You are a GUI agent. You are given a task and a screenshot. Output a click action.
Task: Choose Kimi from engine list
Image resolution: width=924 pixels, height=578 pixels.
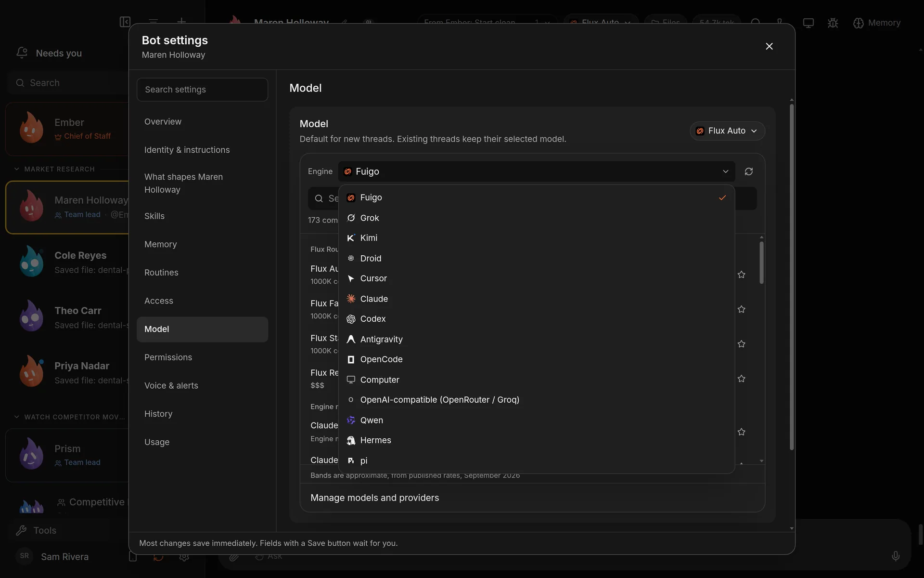point(536,238)
